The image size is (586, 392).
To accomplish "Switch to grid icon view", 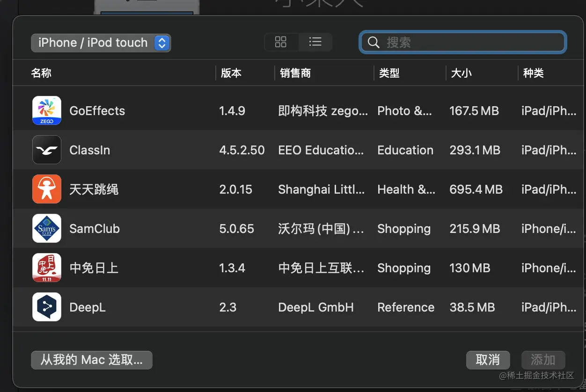I will 281,42.
